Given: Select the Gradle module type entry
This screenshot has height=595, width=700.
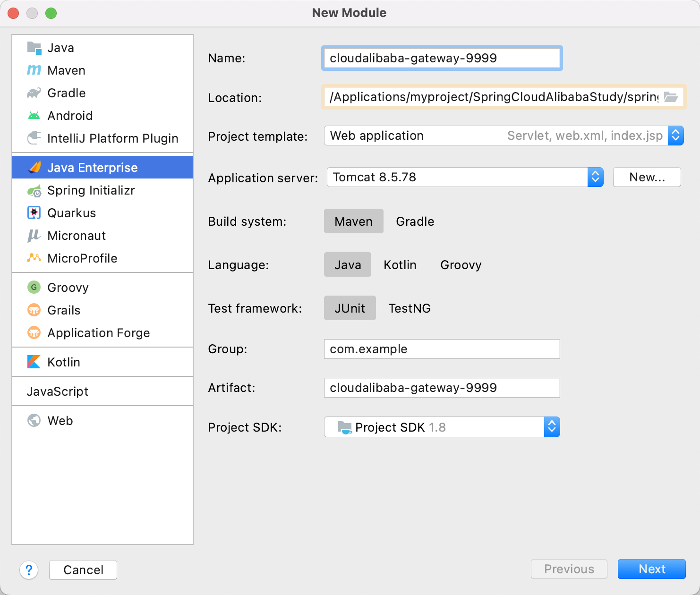Looking at the screenshot, I should click(x=102, y=93).
